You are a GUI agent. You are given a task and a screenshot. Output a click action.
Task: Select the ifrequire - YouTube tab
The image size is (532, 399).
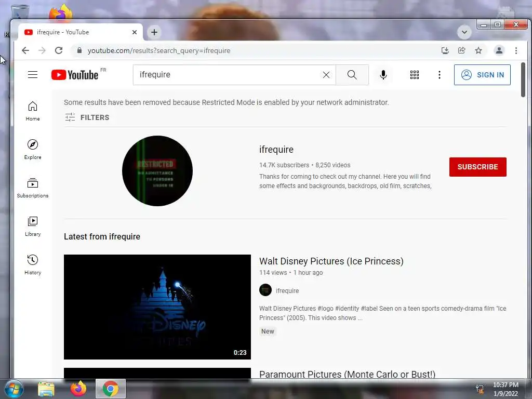pos(80,32)
